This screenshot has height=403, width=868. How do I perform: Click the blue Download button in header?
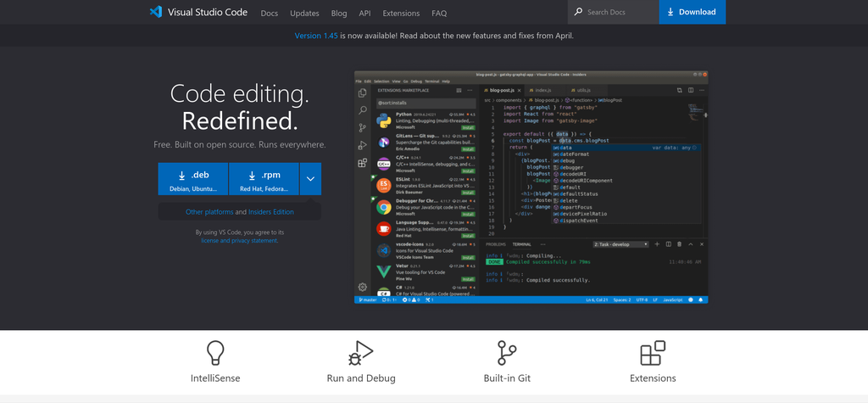(693, 12)
